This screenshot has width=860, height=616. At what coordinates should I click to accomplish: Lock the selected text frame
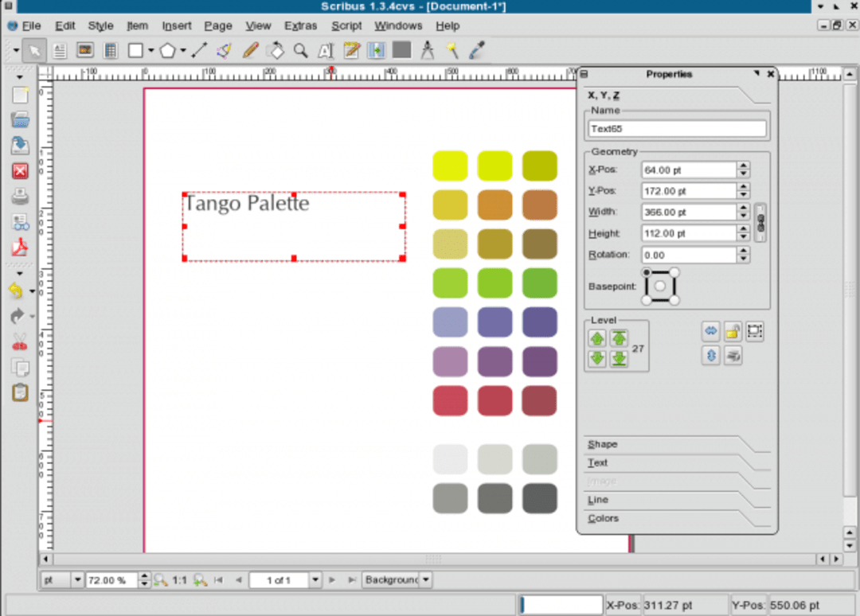(733, 331)
